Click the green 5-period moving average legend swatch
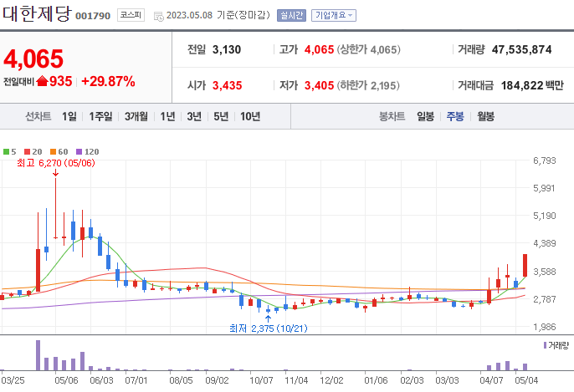The image size is (574, 392). coord(6,152)
